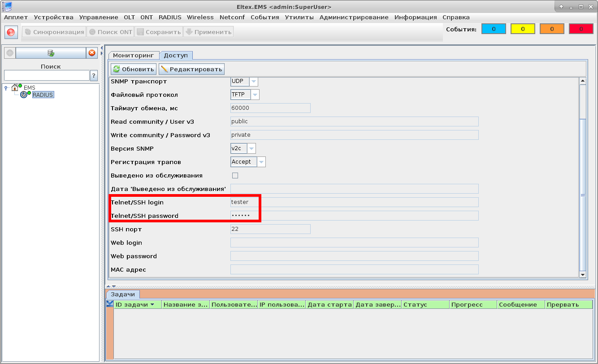This screenshot has width=598, height=364.
Task: Collapse left pane with the divider's left arrow
Action: click(102, 48)
